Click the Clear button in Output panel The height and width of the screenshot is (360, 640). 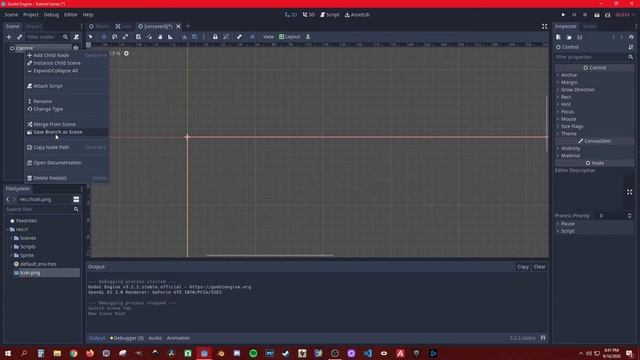point(539,267)
